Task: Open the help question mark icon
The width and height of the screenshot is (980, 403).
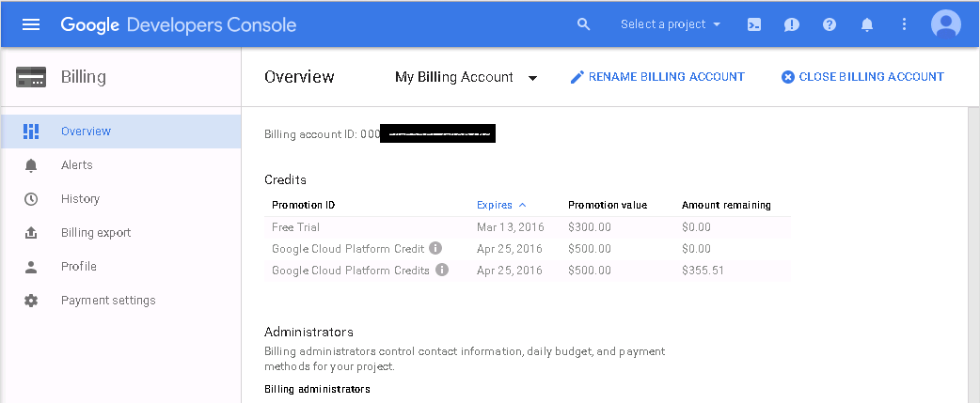Action: tap(830, 24)
